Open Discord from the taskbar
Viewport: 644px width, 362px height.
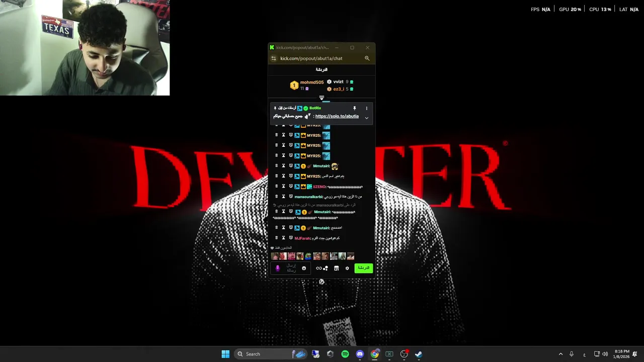360,354
